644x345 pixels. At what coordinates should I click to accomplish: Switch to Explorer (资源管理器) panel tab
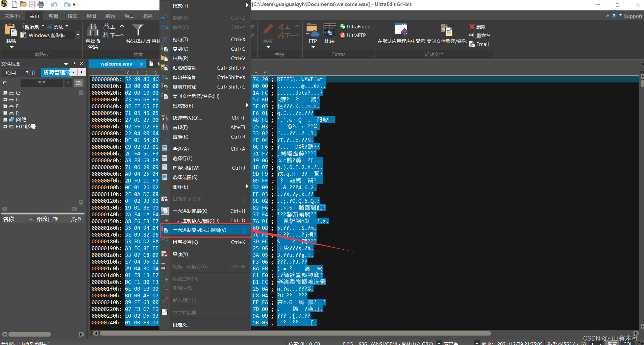56,73
